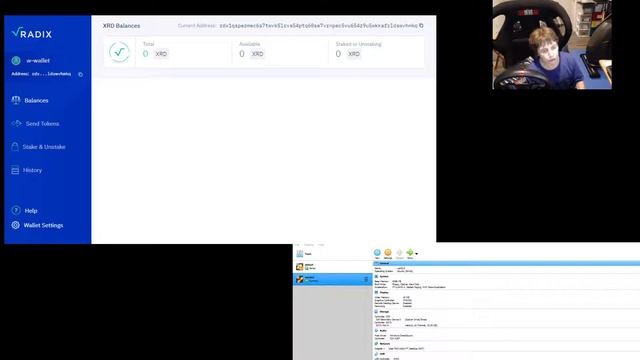The width and height of the screenshot is (640, 360).
Task: Click the Available XRD balance value
Action: pos(242,54)
